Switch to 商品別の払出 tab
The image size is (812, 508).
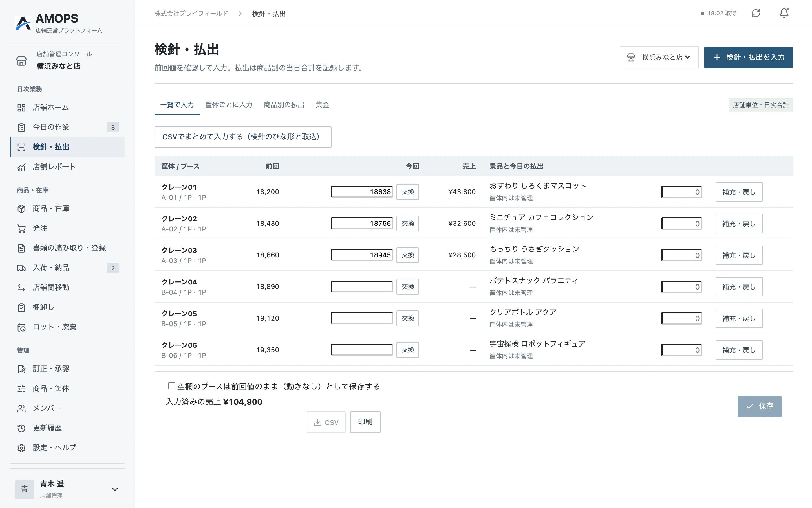pos(284,105)
